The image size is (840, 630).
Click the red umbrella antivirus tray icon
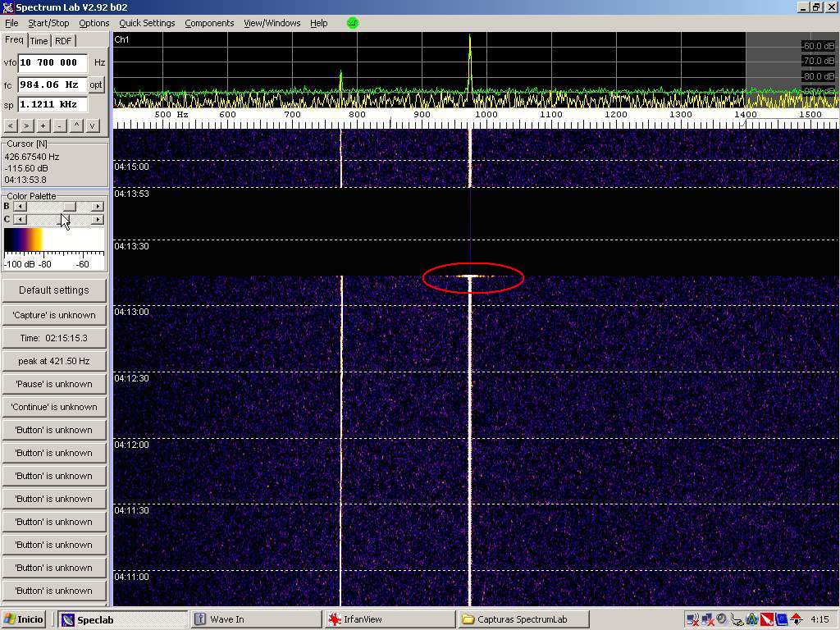click(767, 619)
